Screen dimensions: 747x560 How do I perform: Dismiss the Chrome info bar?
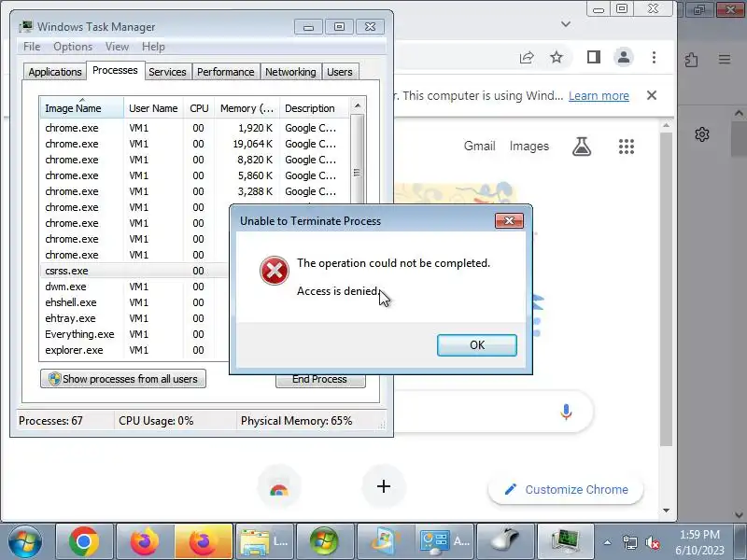coord(652,96)
